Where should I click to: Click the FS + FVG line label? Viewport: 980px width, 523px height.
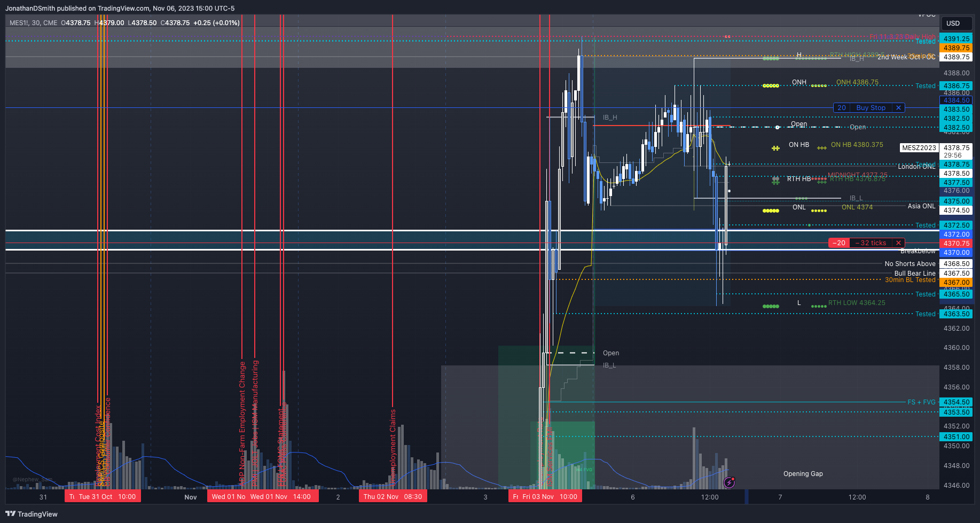921,402
